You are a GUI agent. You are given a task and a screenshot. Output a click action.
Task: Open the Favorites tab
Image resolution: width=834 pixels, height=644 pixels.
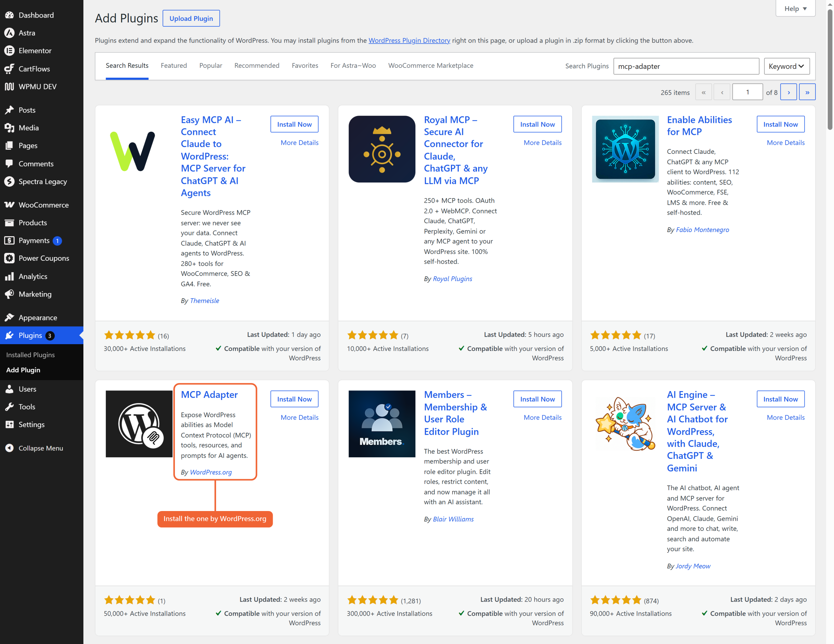point(305,65)
